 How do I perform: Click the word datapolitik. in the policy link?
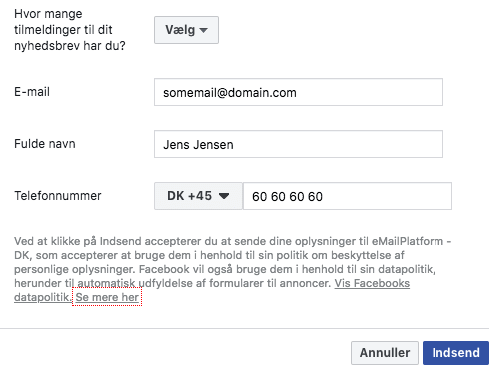coord(43,297)
